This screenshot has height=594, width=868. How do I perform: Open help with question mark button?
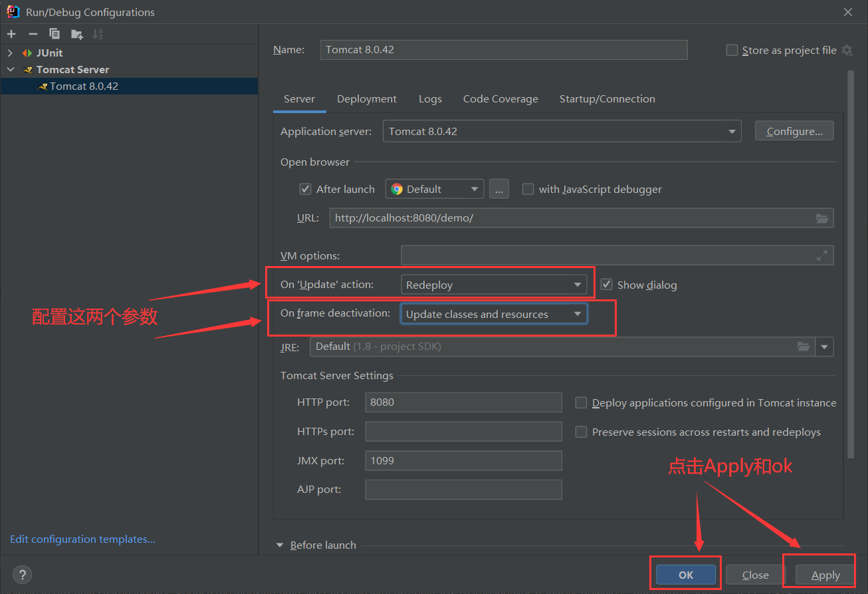pos(22,575)
